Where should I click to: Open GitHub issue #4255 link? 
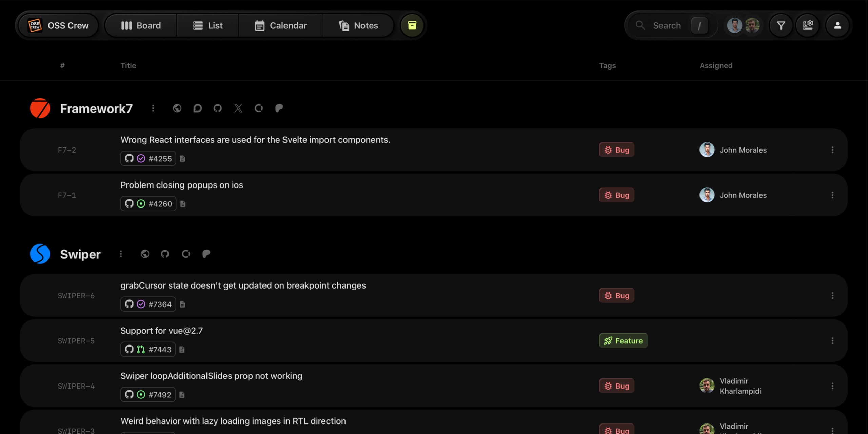pyautogui.click(x=149, y=159)
